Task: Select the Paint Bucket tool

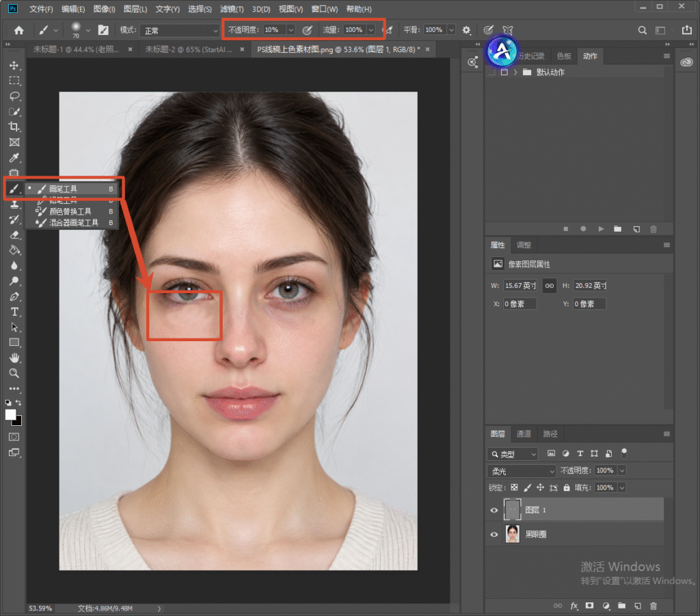Action: pyautogui.click(x=14, y=250)
